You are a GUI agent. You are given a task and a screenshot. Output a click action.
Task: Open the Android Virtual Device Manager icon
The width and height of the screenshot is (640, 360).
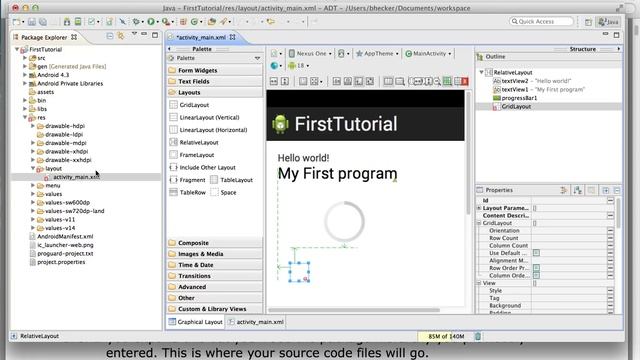click(78, 22)
